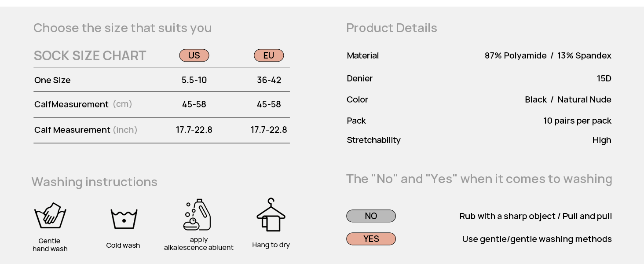Click the gray NO badge
The height and width of the screenshot is (264, 644).
click(371, 216)
